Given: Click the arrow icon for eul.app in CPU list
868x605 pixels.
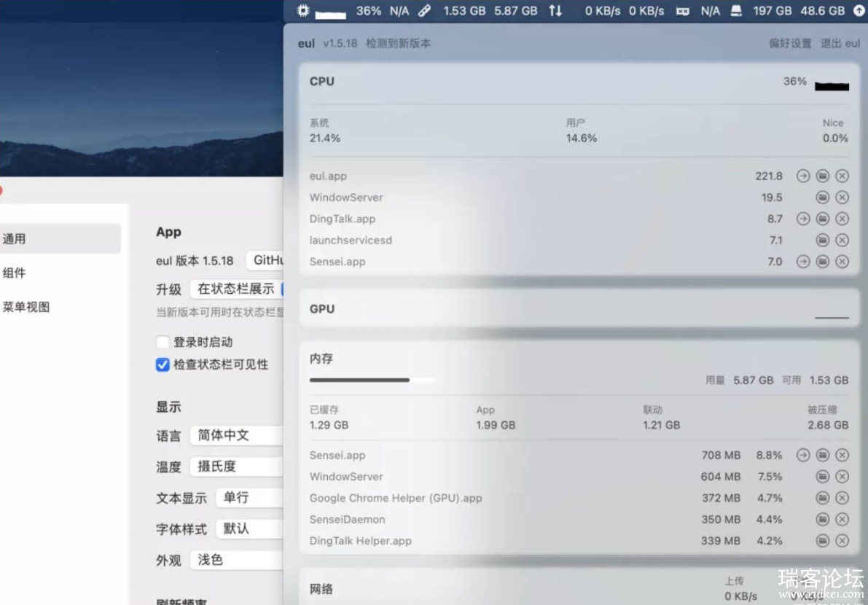Looking at the screenshot, I should point(803,176).
